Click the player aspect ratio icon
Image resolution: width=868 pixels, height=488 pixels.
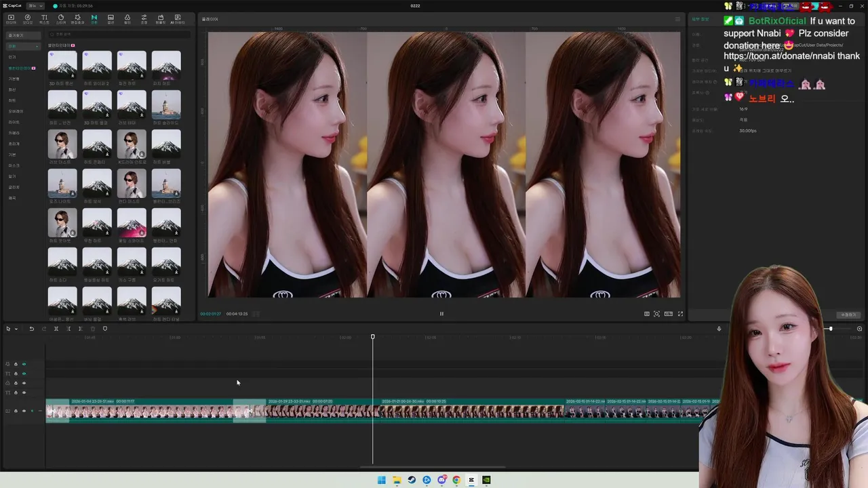[669, 314]
